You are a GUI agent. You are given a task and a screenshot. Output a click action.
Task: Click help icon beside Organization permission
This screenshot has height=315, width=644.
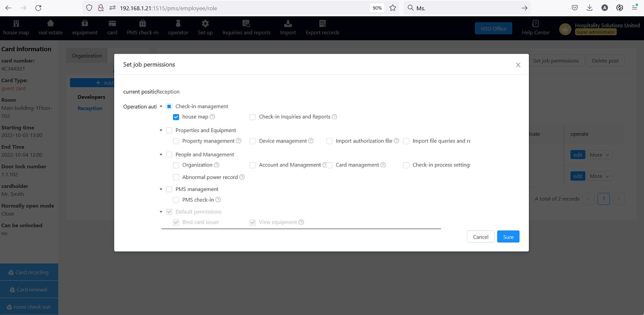point(217,165)
